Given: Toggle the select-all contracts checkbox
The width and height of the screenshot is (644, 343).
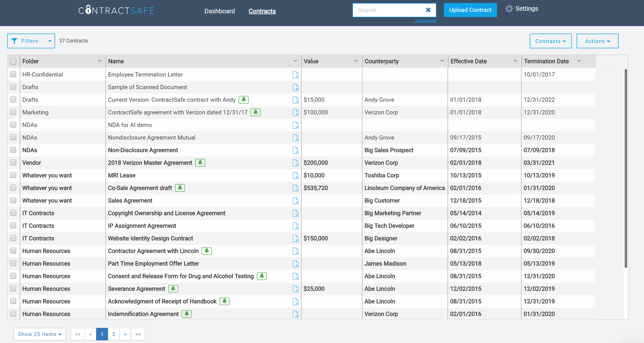Looking at the screenshot, I should (x=13, y=61).
